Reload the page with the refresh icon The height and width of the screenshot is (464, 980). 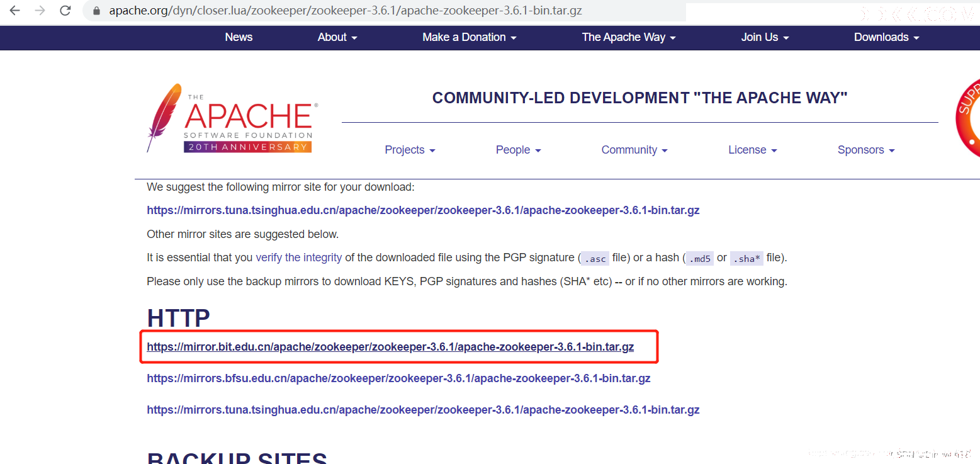point(65,11)
